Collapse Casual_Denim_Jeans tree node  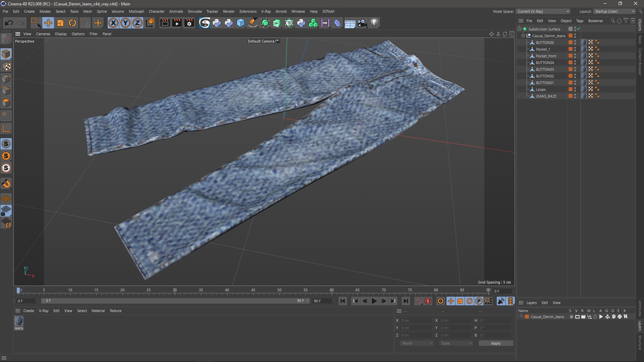point(523,36)
